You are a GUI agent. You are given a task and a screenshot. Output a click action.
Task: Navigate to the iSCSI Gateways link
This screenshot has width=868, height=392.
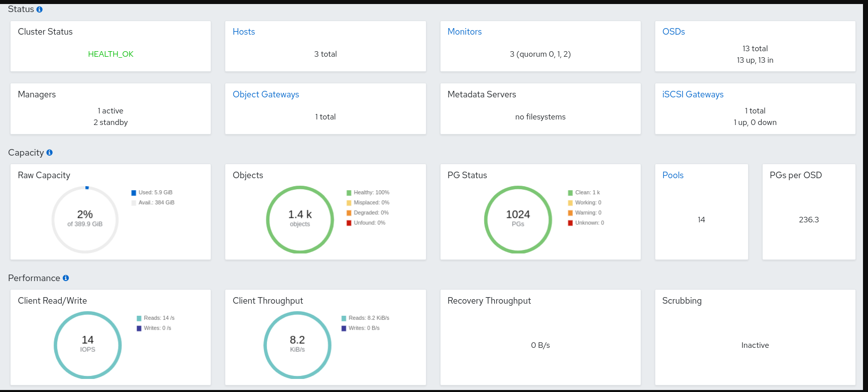coord(692,94)
